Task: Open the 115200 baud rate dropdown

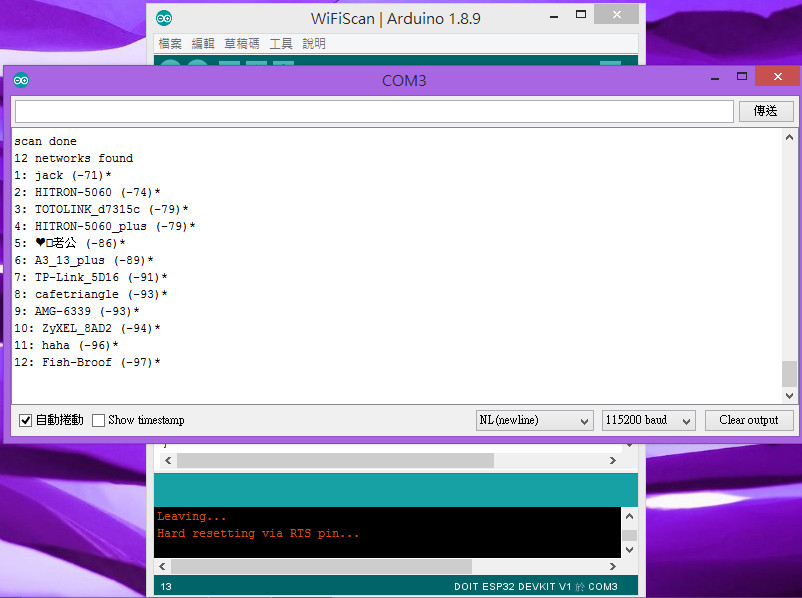Action: pyautogui.click(x=648, y=420)
